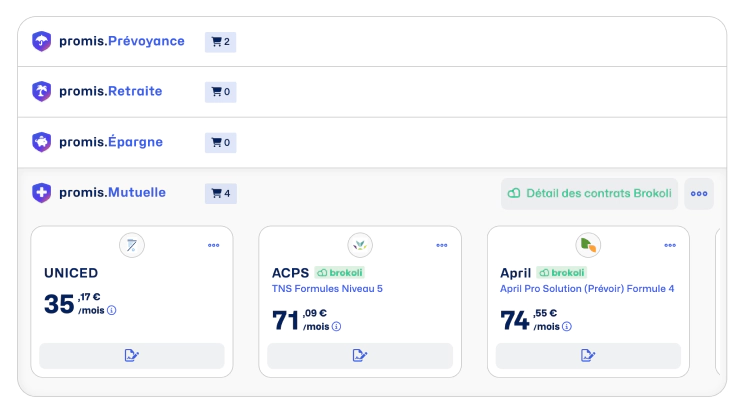Click the April insurer logo
The width and height of the screenshot is (744, 412).
point(588,245)
